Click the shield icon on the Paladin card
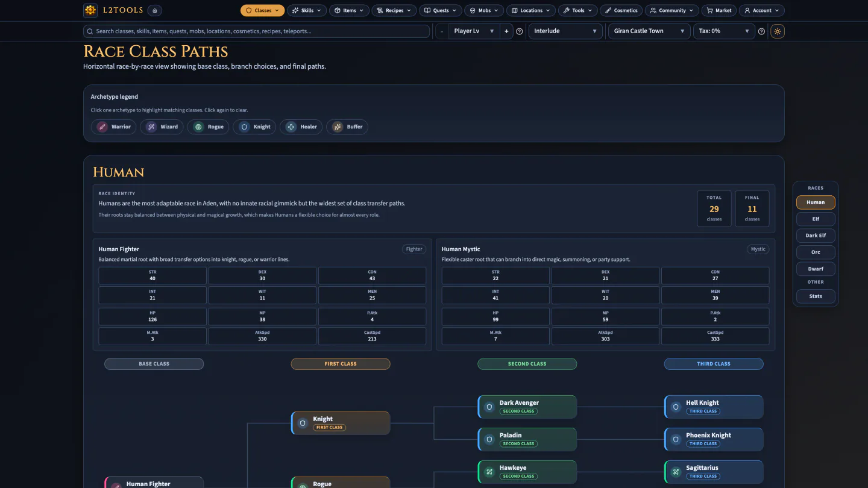 [x=489, y=439]
